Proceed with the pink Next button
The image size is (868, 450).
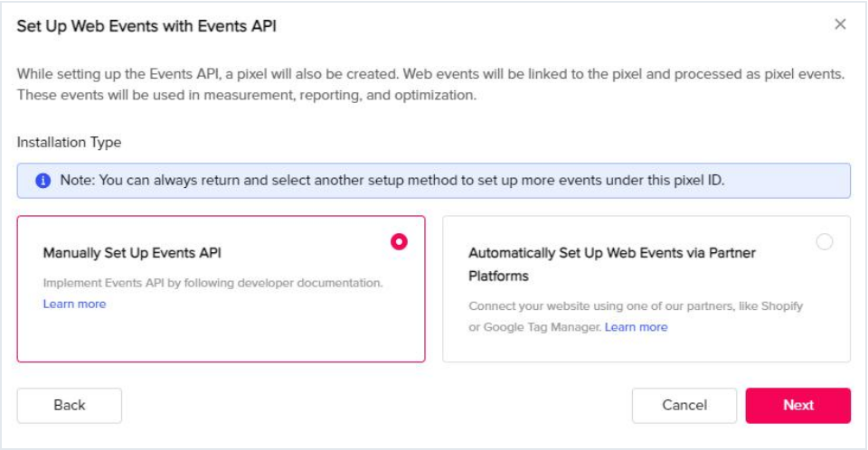pos(797,405)
